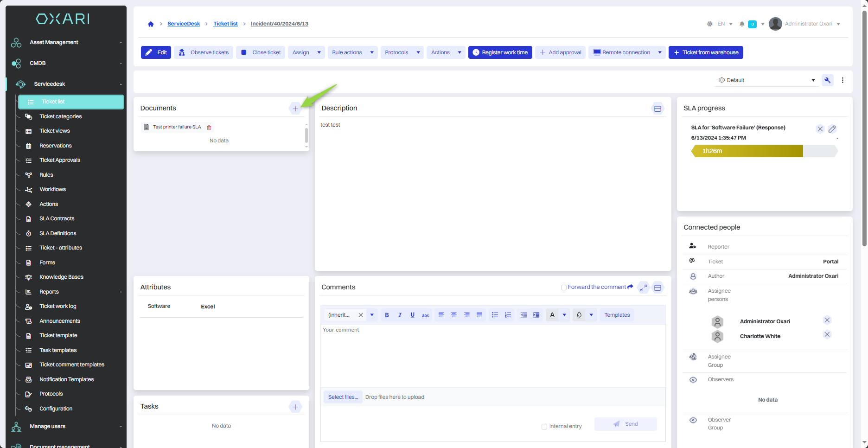
Task: Edit the SLA with the pencil icon
Action: 832,129
